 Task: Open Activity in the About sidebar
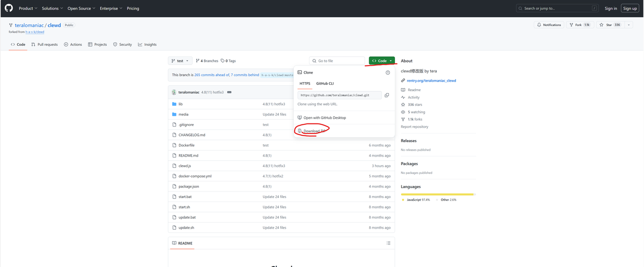point(410,97)
